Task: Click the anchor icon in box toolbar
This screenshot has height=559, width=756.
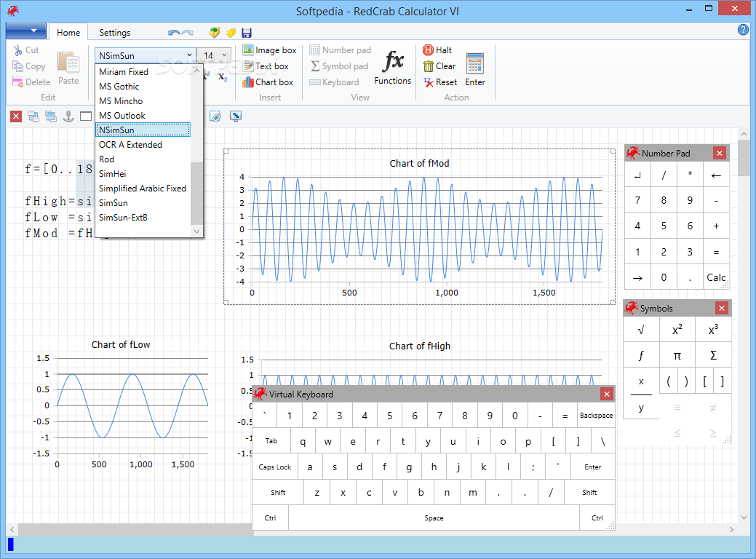Action: point(68,116)
